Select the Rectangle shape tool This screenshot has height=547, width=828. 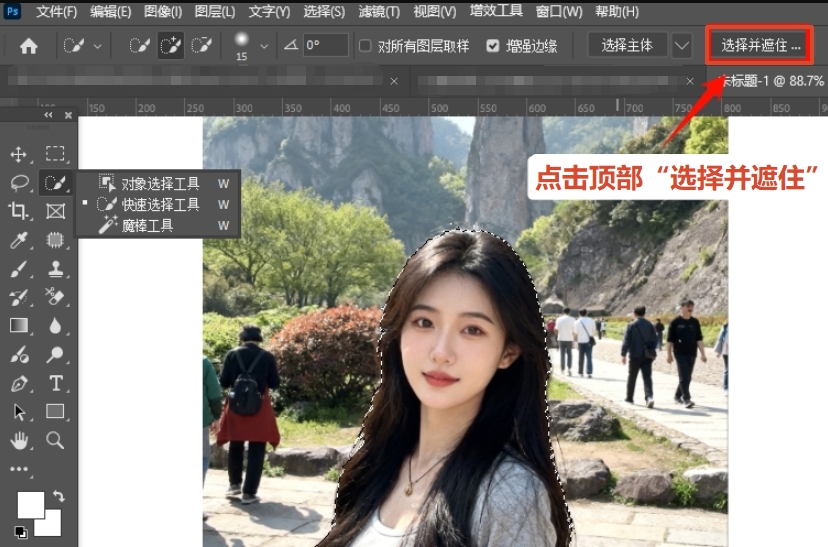pyautogui.click(x=55, y=411)
